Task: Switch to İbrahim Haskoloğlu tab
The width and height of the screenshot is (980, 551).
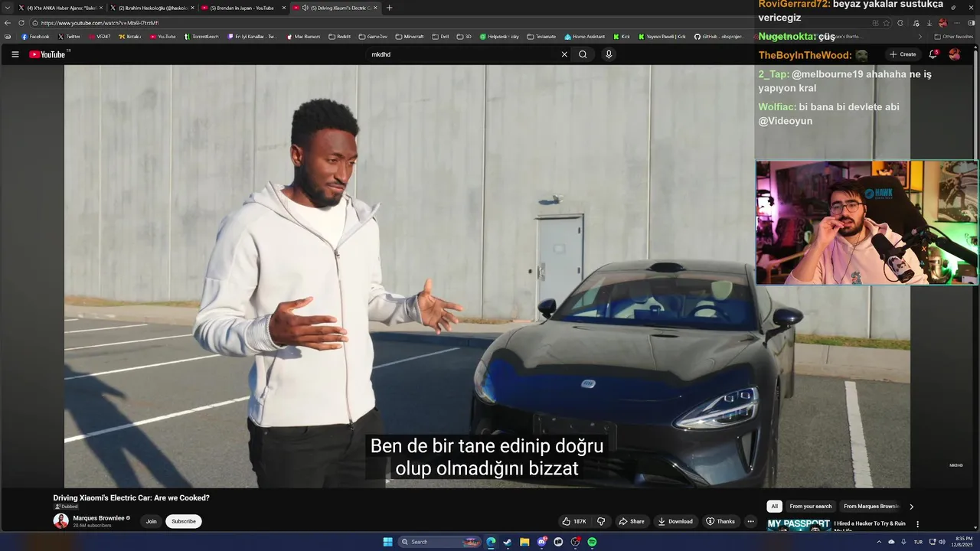Action: [x=152, y=8]
